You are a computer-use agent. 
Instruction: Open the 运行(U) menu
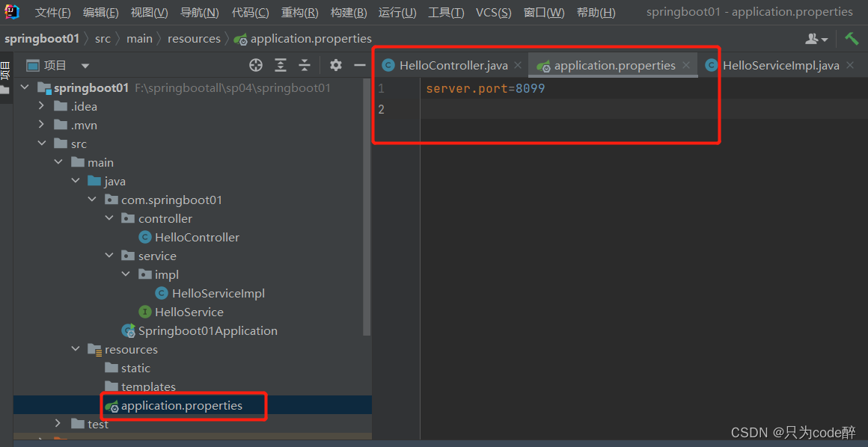point(397,12)
